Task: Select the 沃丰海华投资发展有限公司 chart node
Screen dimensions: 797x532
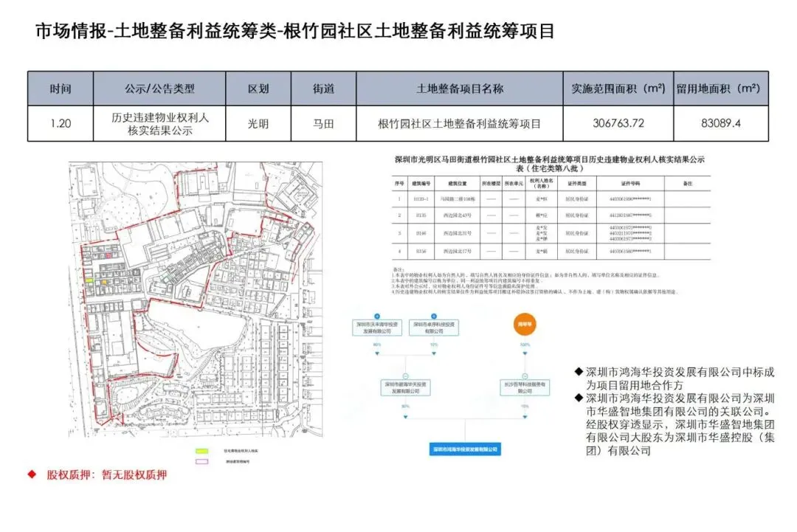Action: coord(377,327)
